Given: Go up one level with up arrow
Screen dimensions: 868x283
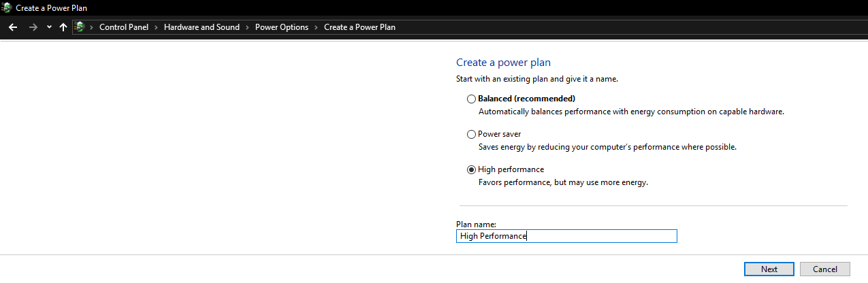Looking at the screenshot, I should click(63, 27).
